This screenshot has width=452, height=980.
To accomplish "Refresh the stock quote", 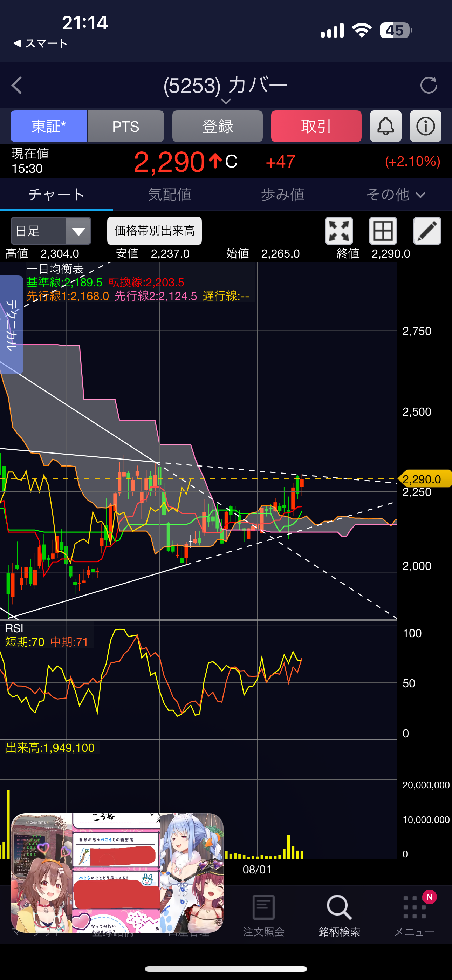I will (429, 85).
